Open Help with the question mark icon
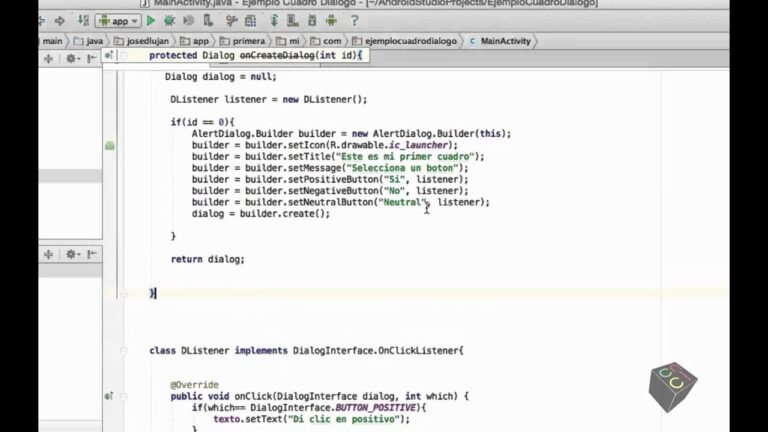The image size is (768, 432). (x=354, y=21)
